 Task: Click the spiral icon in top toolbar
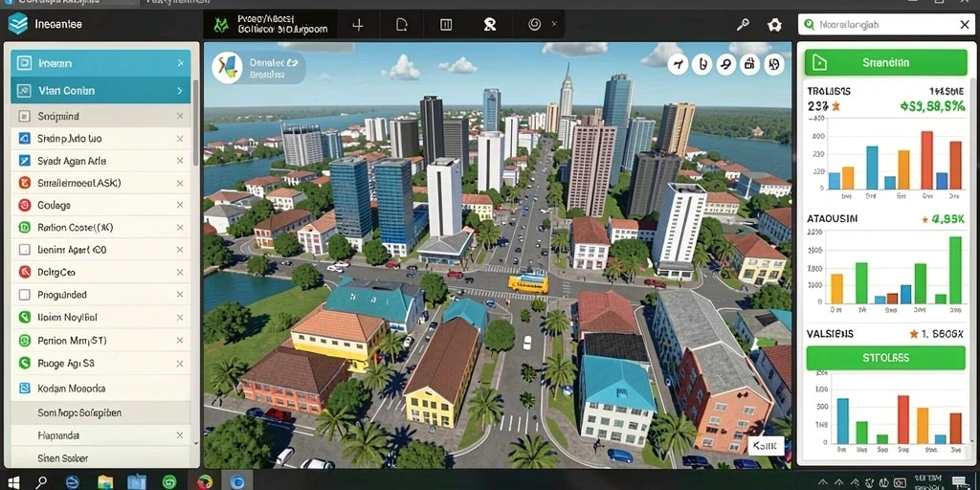pyautogui.click(x=534, y=25)
